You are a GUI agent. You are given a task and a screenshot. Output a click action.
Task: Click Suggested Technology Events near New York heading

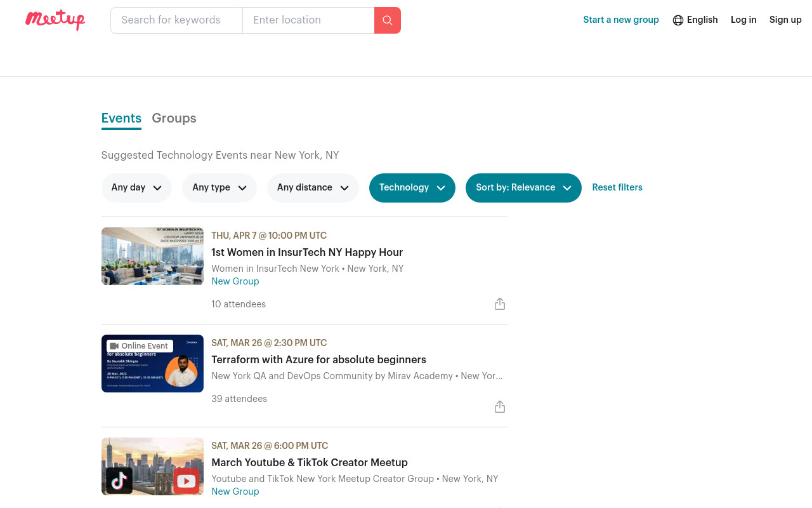(220, 156)
